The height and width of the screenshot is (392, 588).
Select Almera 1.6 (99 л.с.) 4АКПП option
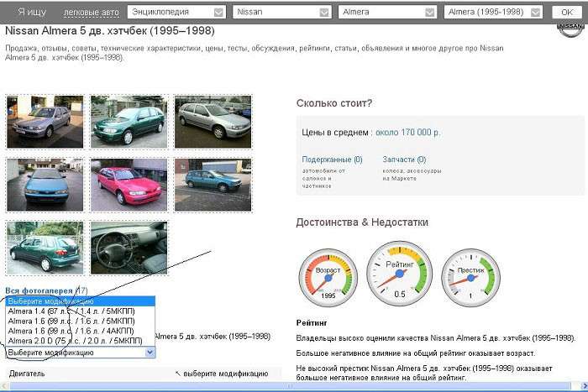point(81,331)
